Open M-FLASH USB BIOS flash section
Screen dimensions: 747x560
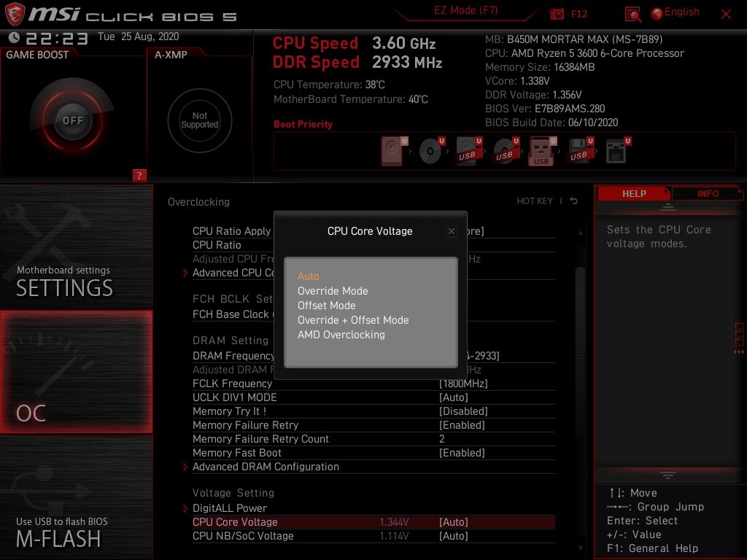[x=76, y=497]
